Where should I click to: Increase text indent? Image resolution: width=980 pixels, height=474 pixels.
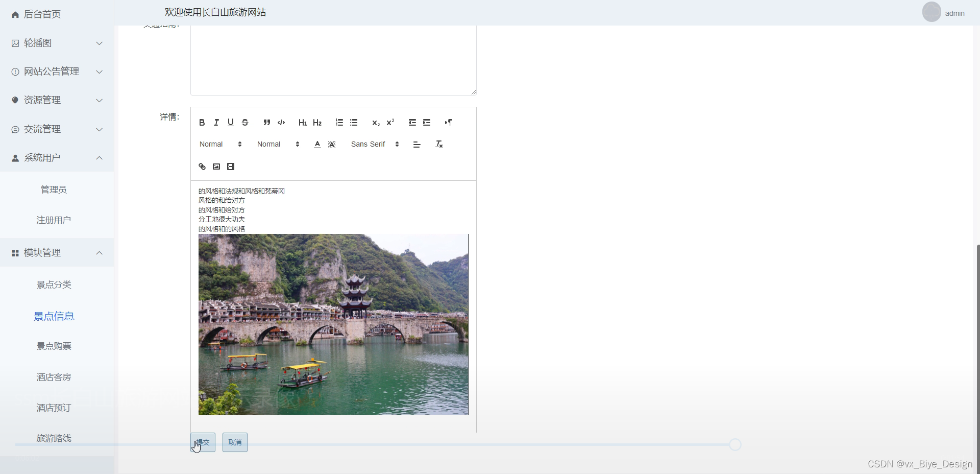(427, 123)
